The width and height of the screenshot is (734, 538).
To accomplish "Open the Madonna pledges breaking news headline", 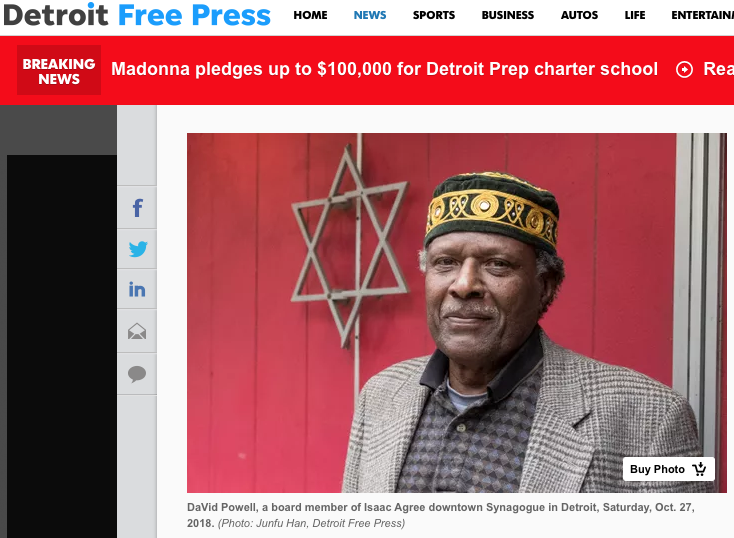I will [x=384, y=69].
